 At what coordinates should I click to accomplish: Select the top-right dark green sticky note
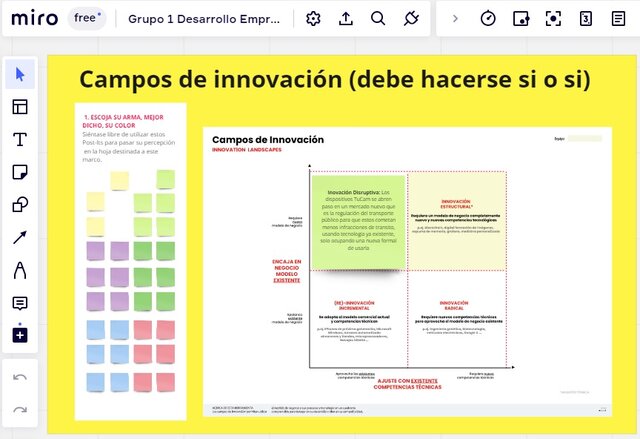pos(166,251)
